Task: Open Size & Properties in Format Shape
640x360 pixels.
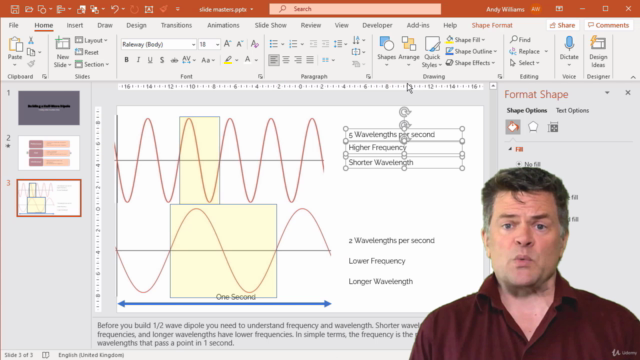Action: (553, 127)
